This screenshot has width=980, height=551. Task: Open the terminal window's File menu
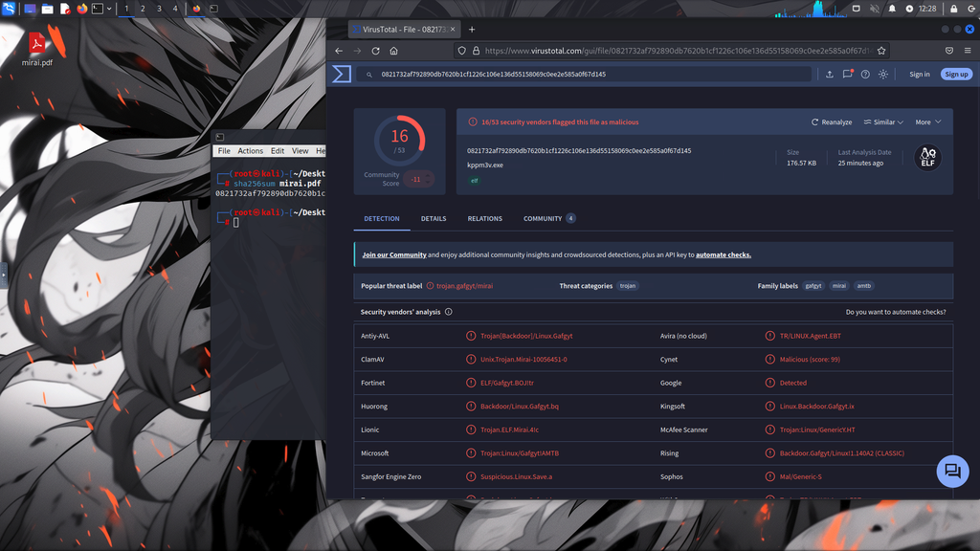[x=224, y=151]
